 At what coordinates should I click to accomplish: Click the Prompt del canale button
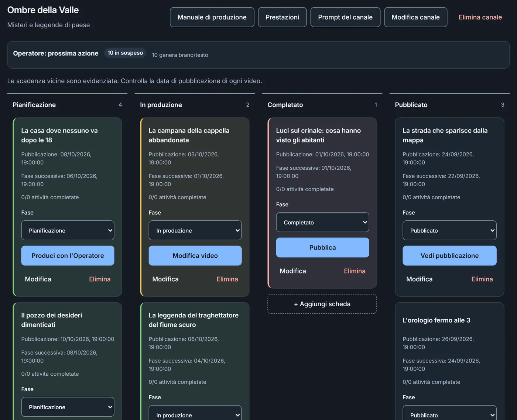(345, 17)
